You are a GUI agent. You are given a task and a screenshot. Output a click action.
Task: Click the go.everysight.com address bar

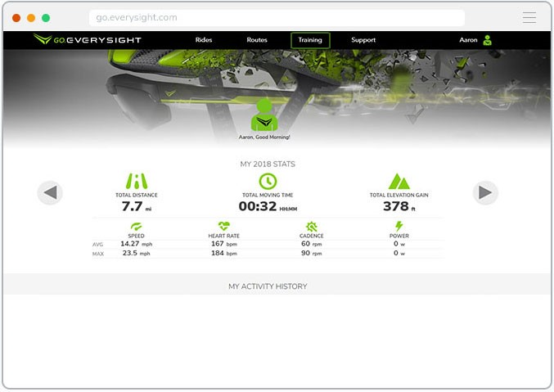click(277, 18)
